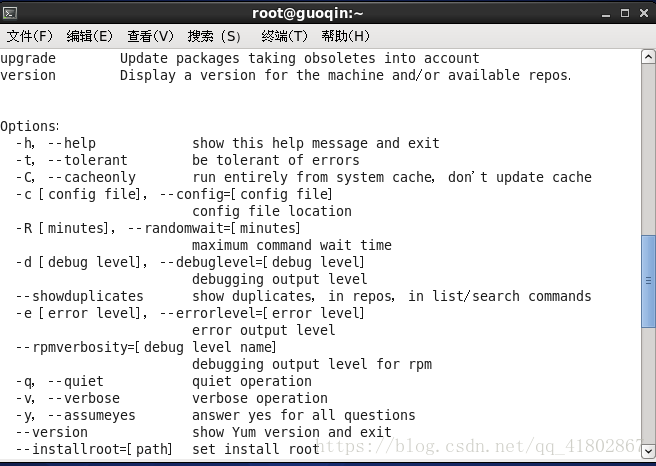Click the terminal icon in the title bar

tap(10, 13)
